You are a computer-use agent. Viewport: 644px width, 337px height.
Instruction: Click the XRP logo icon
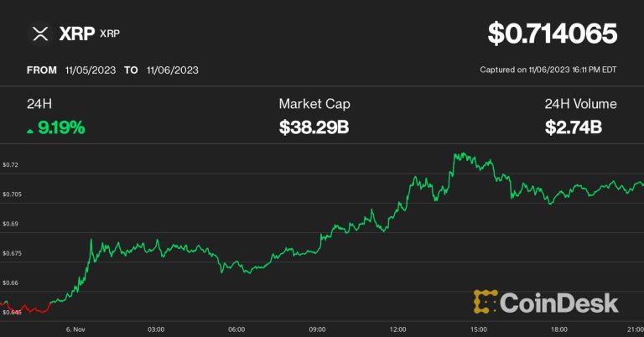(39, 34)
